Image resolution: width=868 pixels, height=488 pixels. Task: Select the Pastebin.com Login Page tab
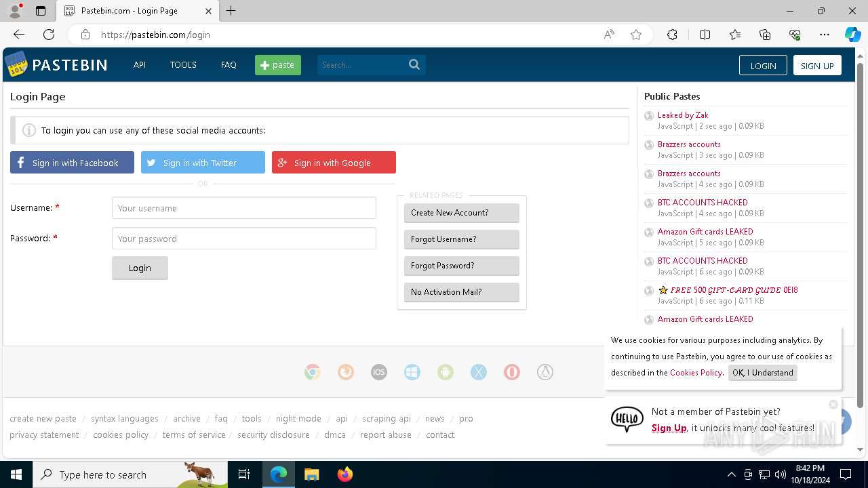138,11
